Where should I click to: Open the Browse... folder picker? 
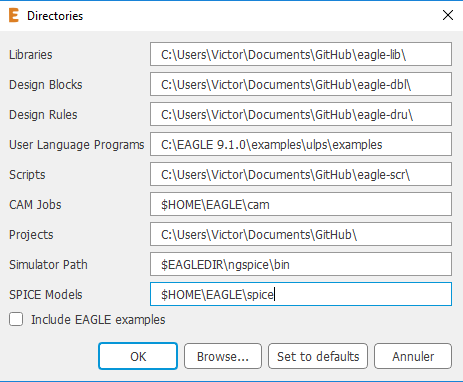pos(223,356)
